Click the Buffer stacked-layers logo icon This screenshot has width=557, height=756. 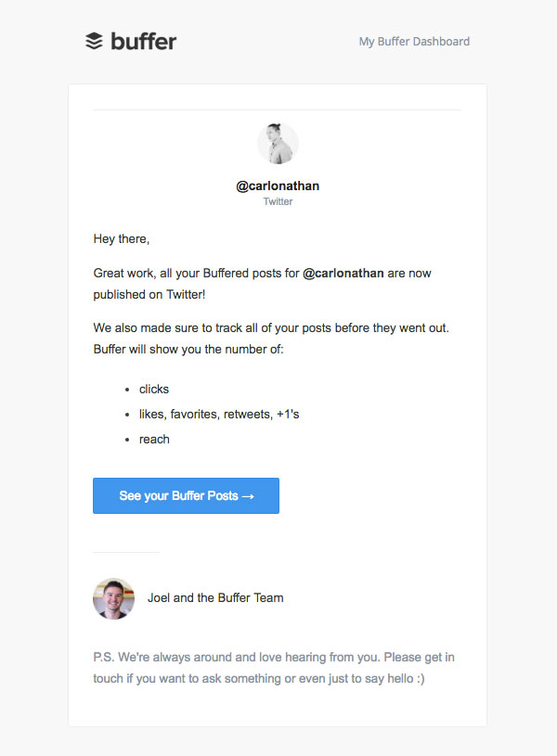pos(94,41)
